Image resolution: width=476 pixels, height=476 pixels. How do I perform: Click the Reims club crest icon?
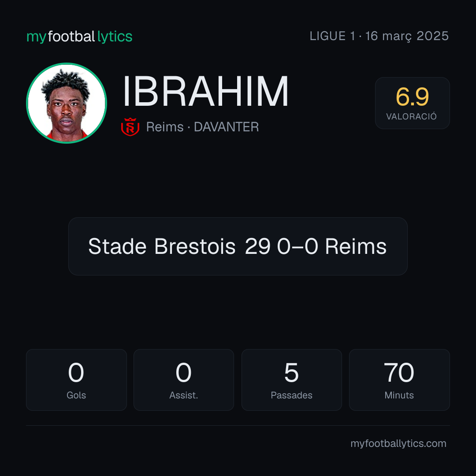point(130,126)
